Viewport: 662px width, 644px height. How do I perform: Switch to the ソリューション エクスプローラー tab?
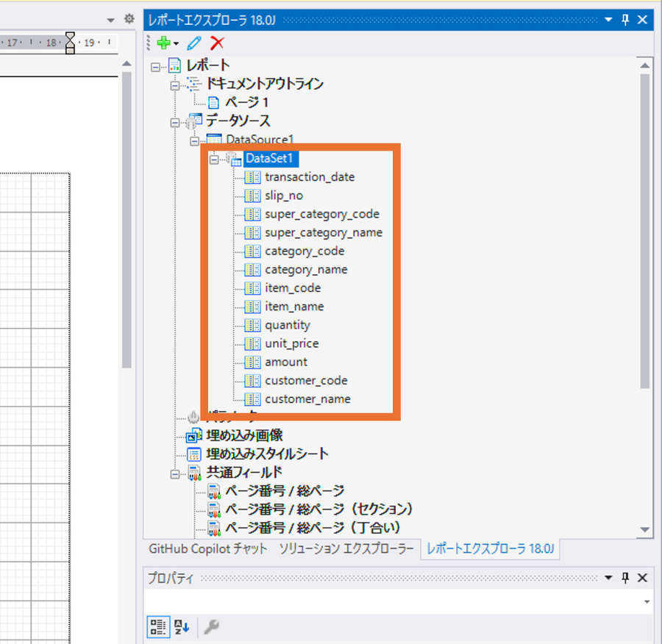click(x=346, y=549)
